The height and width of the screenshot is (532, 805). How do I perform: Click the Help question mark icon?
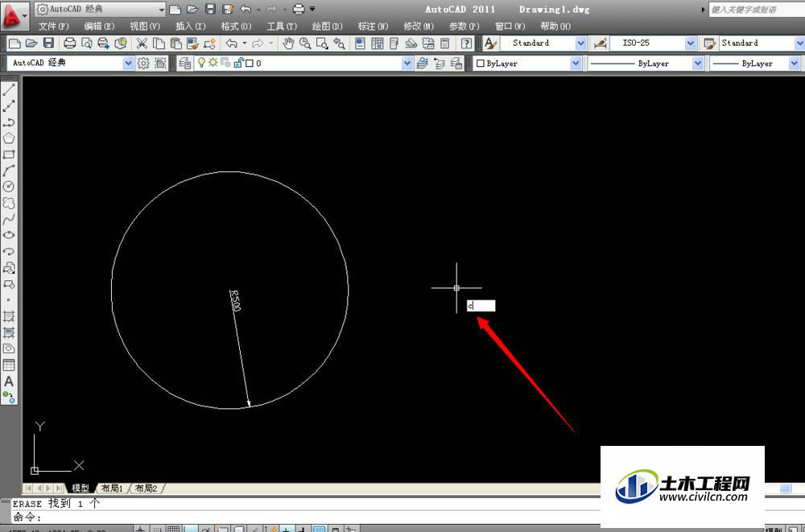tap(466, 43)
